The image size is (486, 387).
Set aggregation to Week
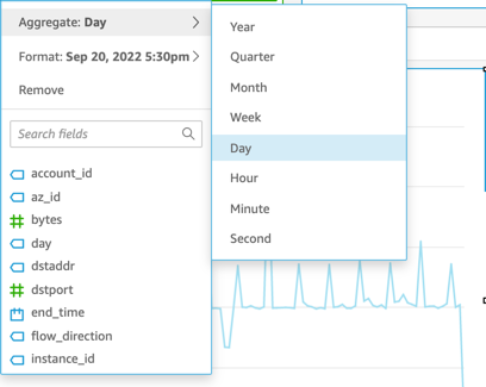point(309,117)
